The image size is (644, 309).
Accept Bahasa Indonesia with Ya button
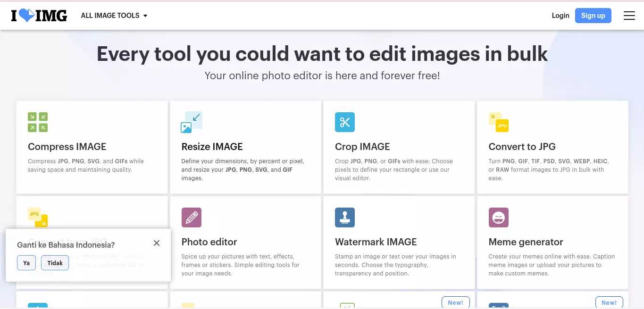(26, 263)
